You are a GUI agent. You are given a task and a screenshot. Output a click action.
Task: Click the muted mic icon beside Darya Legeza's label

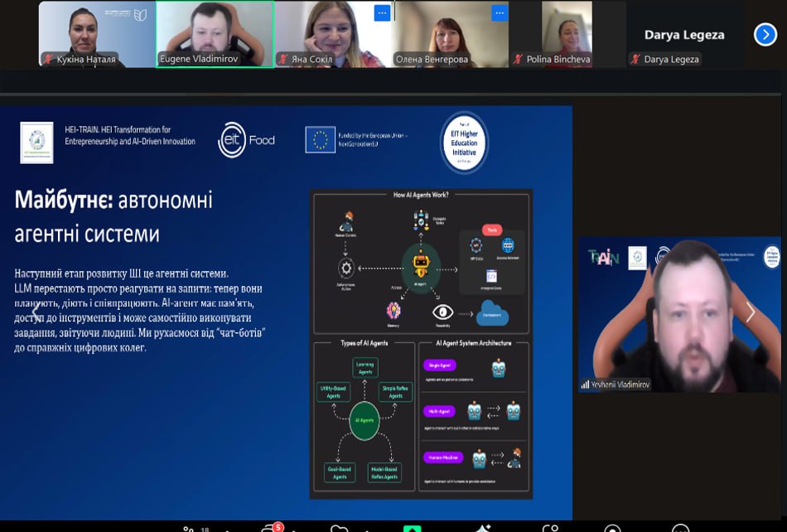pyautogui.click(x=636, y=60)
